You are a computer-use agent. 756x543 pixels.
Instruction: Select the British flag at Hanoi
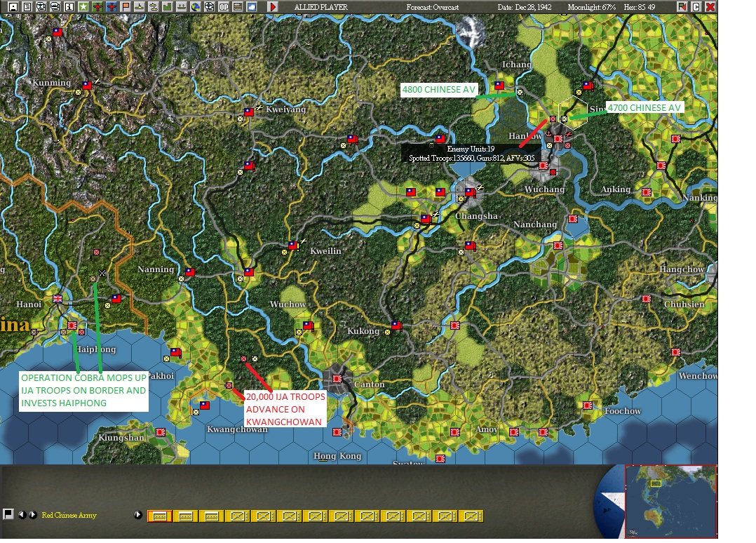pyautogui.click(x=58, y=298)
